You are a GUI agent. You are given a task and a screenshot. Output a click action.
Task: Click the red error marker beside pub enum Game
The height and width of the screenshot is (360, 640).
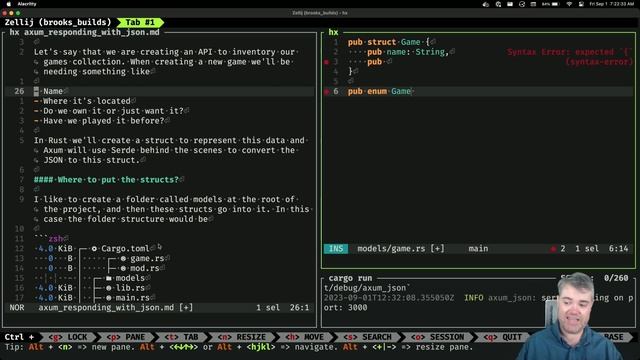326,91
